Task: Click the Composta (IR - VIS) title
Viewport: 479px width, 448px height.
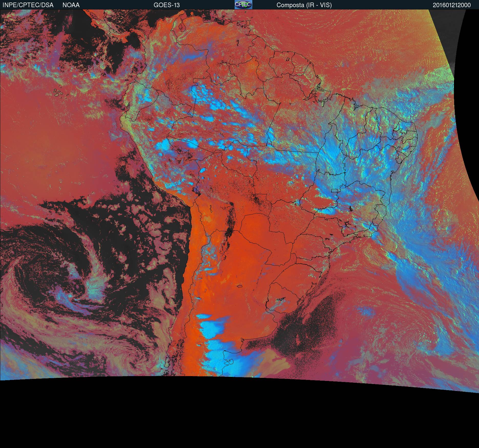Action: point(304,5)
